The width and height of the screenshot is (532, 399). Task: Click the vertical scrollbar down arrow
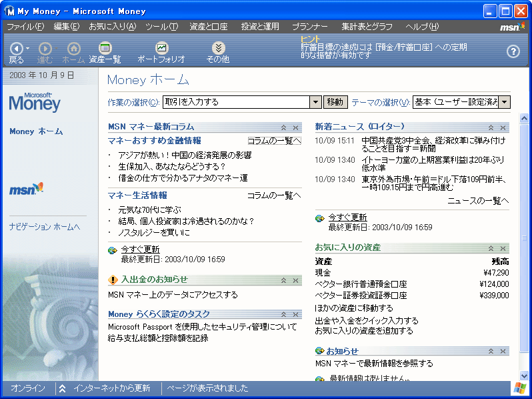(x=524, y=376)
